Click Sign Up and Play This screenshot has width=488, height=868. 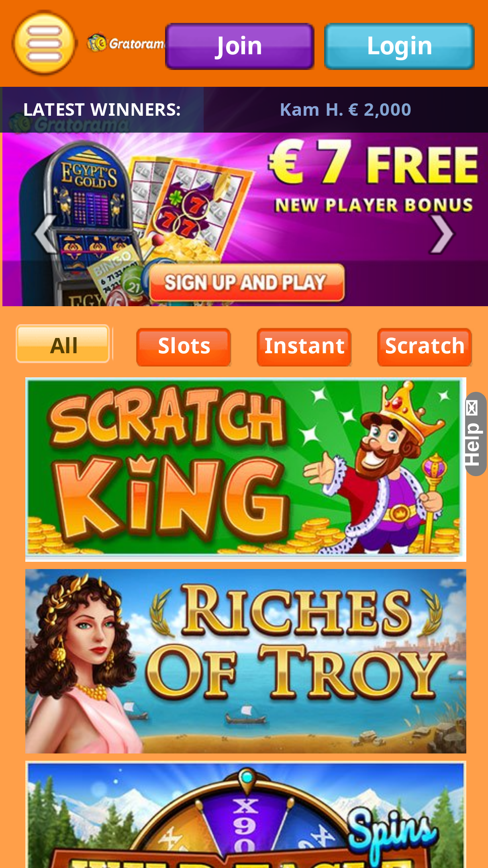coord(247,283)
